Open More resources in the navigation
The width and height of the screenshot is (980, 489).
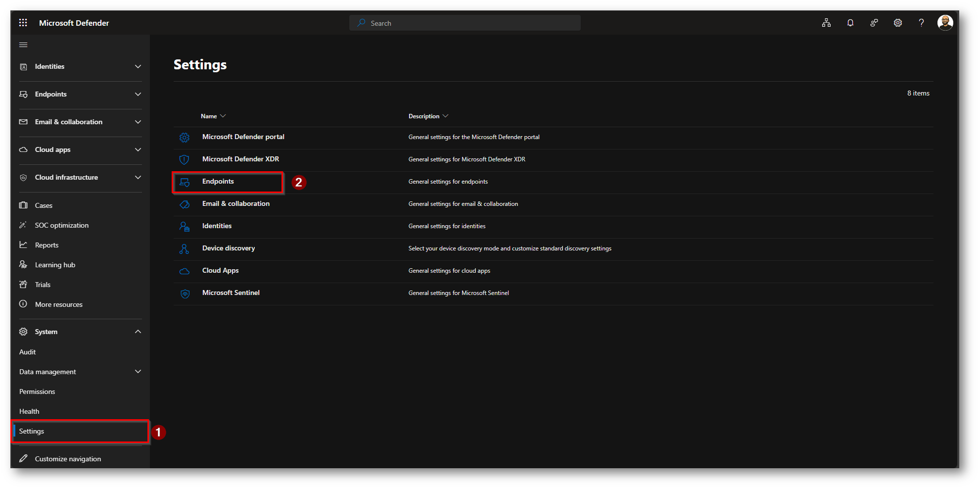click(x=59, y=304)
